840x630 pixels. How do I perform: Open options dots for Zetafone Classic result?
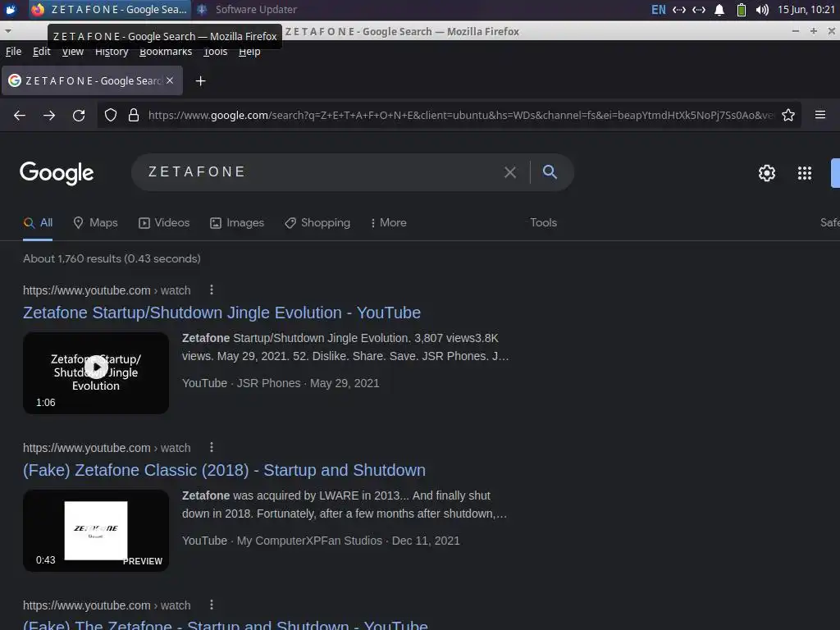coord(212,447)
